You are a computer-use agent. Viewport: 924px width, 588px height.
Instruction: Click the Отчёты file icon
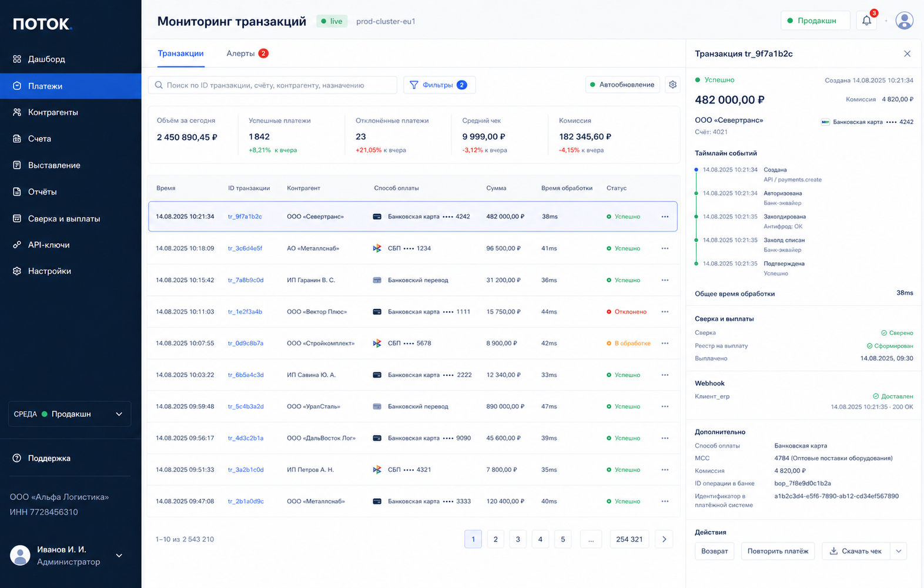(x=17, y=191)
